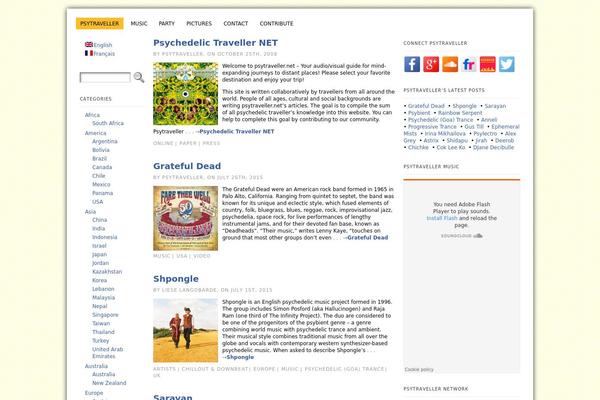Open Cok Lee Ko in latest posts

click(x=451, y=147)
